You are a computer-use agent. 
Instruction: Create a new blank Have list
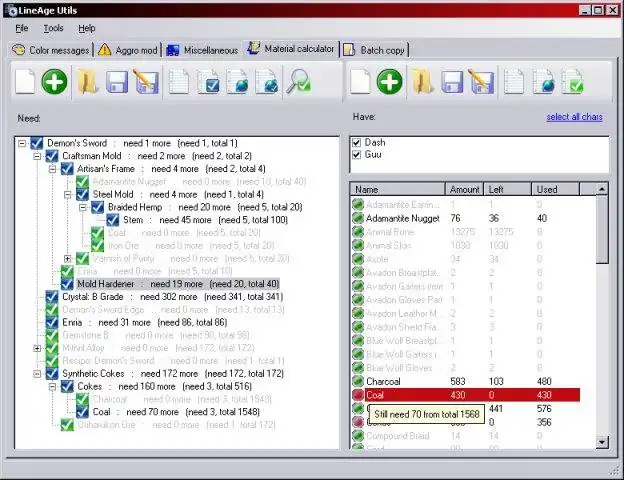click(x=360, y=82)
